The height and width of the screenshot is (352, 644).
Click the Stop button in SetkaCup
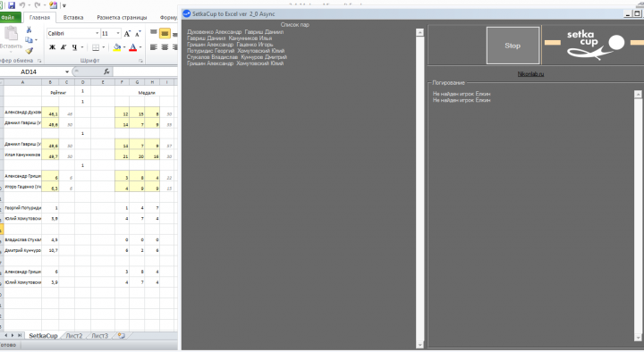(x=513, y=46)
